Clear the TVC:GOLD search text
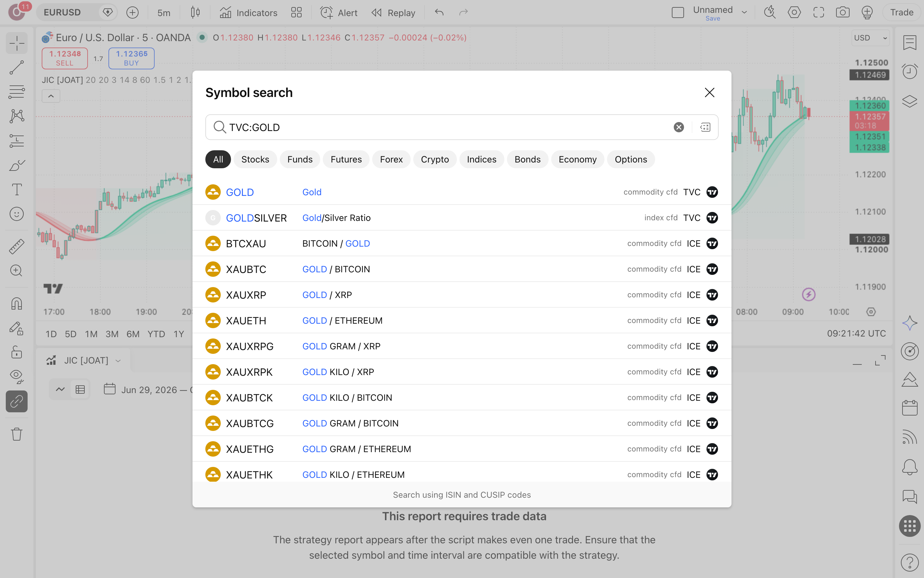This screenshot has height=578, width=924. [679, 127]
